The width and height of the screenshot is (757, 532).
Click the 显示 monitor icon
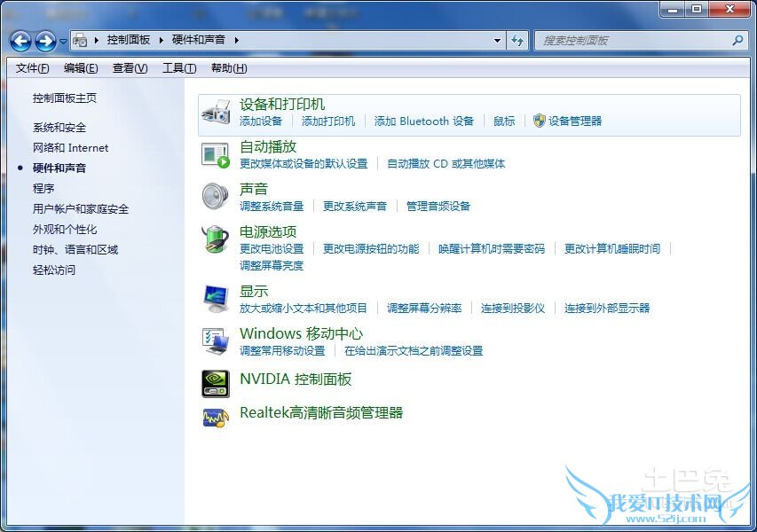(x=216, y=299)
